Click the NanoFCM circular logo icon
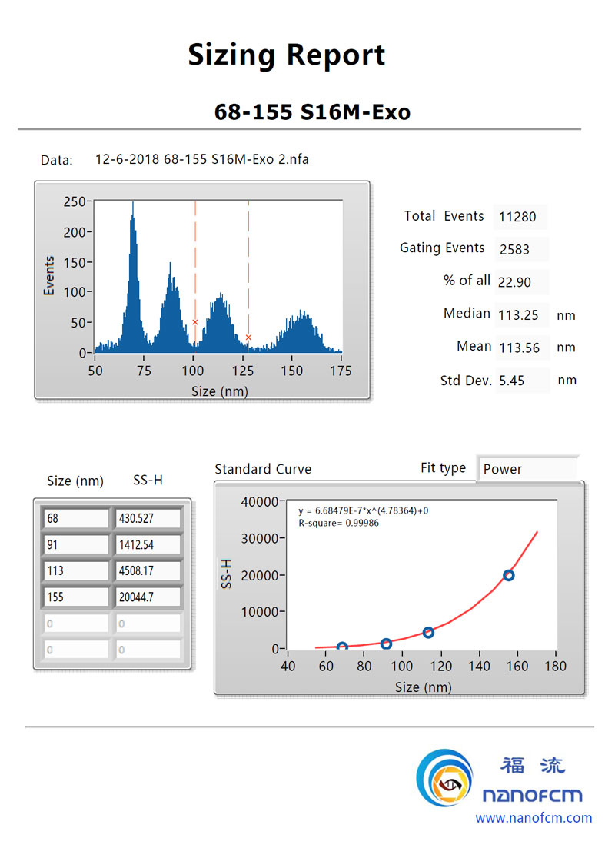 [x=444, y=778]
